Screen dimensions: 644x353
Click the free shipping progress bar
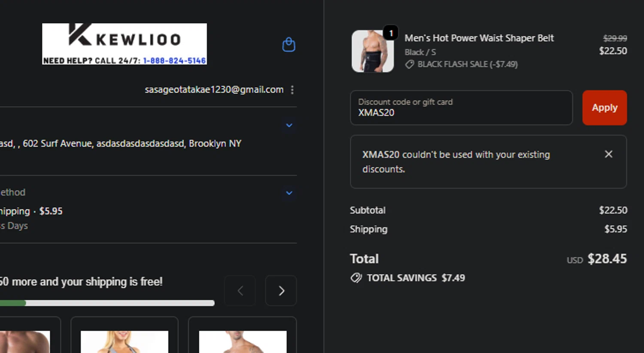click(107, 303)
